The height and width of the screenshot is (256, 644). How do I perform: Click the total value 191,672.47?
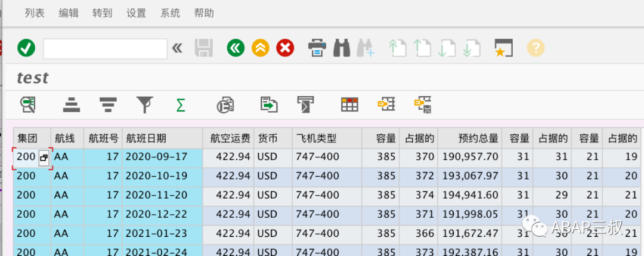470,233
